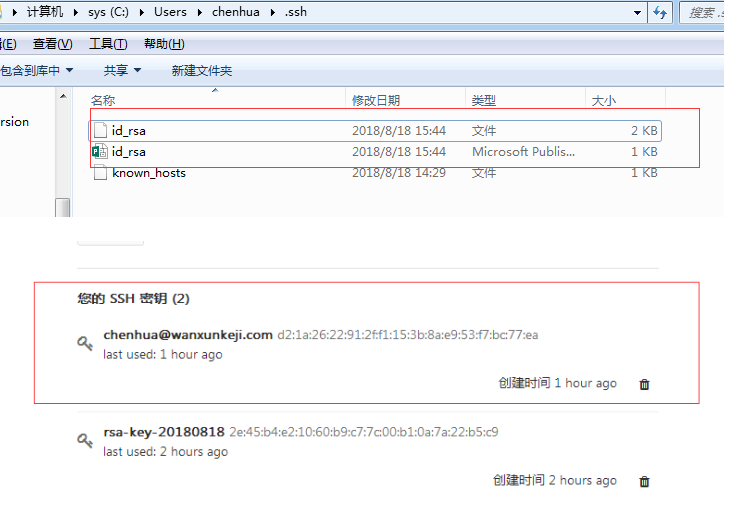Expand the arrow after chenhua breadcrumb

coord(273,13)
